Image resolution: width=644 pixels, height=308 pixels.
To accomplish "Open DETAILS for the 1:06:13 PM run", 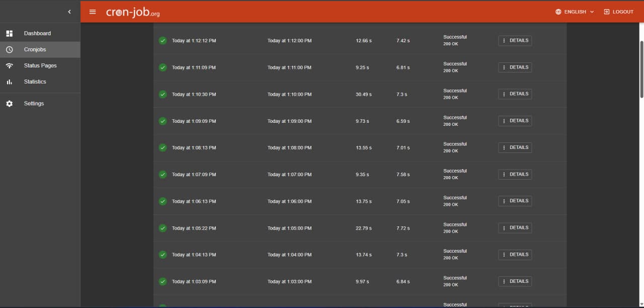I will click(515, 201).
